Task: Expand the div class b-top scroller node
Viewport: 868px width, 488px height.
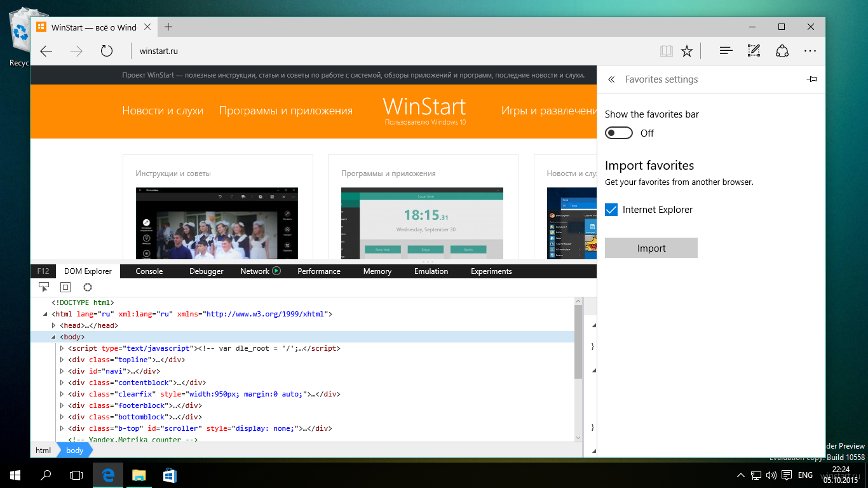Action: click(62, 428)
